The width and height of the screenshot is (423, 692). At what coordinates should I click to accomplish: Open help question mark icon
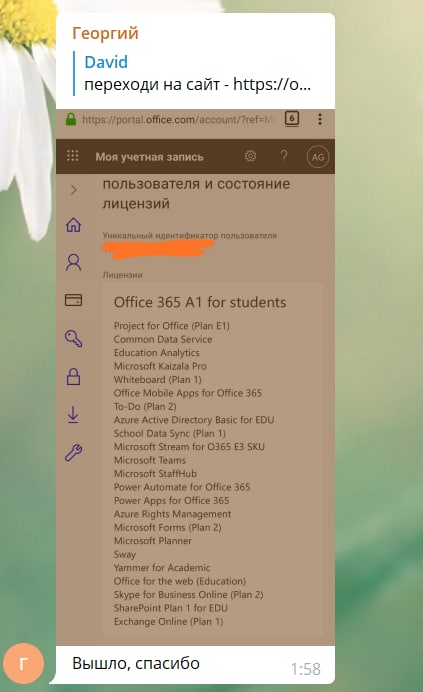click(284, 156)
